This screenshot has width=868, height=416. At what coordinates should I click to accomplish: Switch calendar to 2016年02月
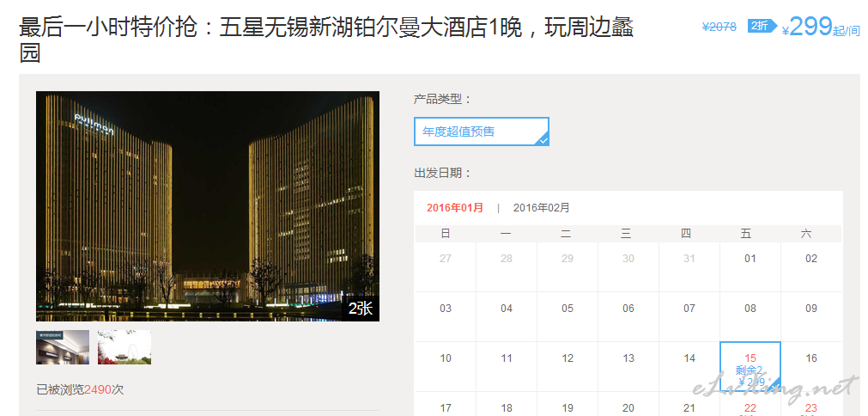(x=541, y=208)
